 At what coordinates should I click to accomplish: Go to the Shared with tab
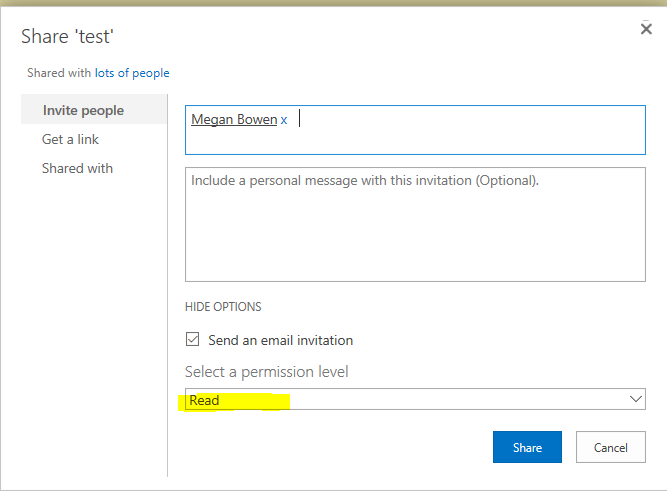coord(77,168)
